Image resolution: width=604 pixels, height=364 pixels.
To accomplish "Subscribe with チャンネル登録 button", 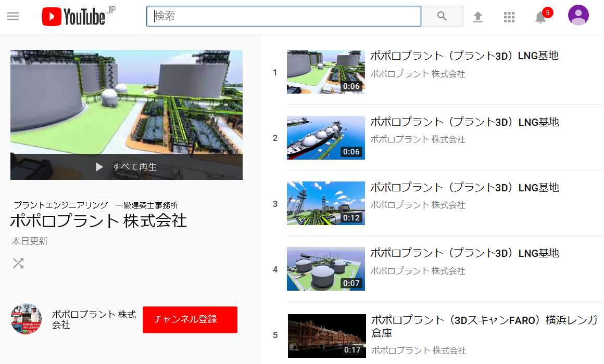I will (190, 319).
